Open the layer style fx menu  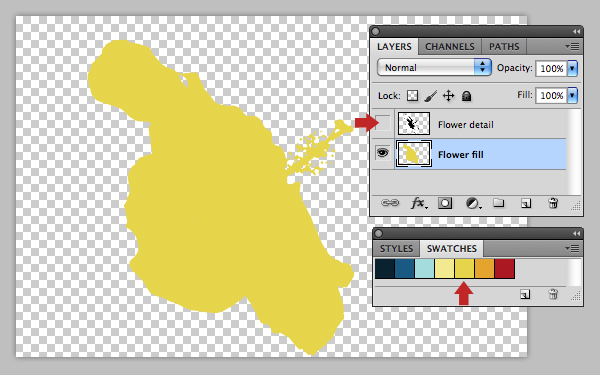419,203
